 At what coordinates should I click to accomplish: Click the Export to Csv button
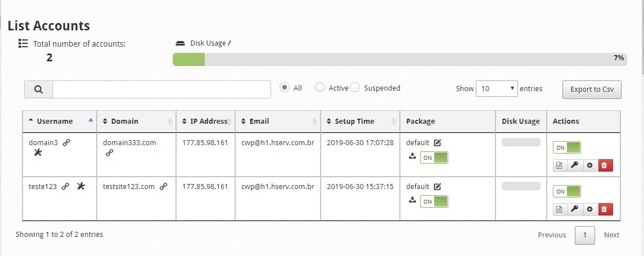click(x=592, y=89)
